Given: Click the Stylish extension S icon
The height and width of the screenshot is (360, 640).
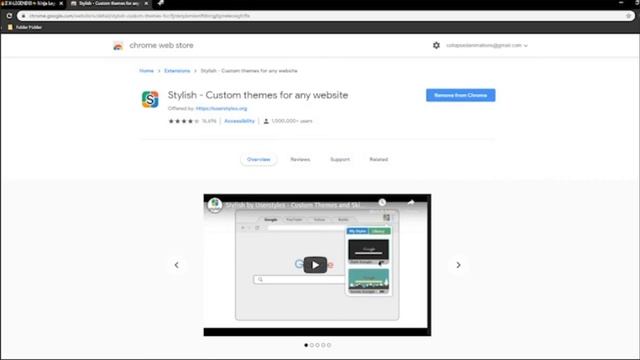Looking at the screenshot, I should coord(150,99).
